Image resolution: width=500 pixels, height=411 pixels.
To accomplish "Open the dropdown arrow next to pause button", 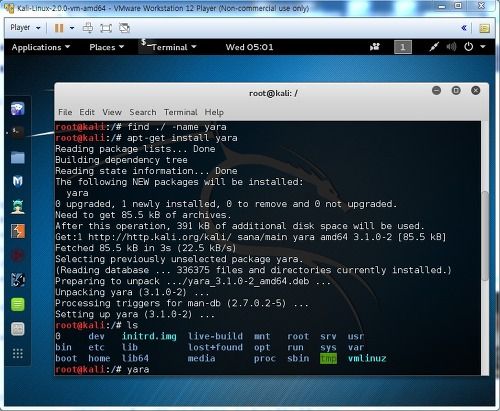I will [x=72, y=28].
